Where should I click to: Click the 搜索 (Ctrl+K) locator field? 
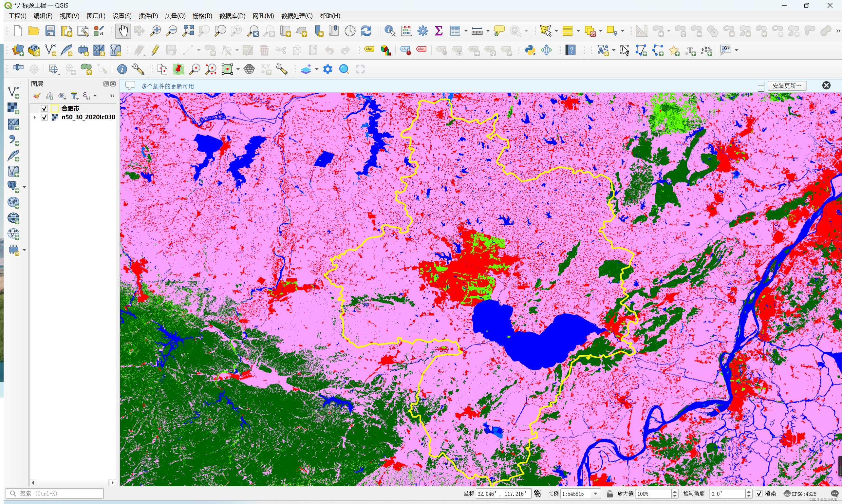55,494
